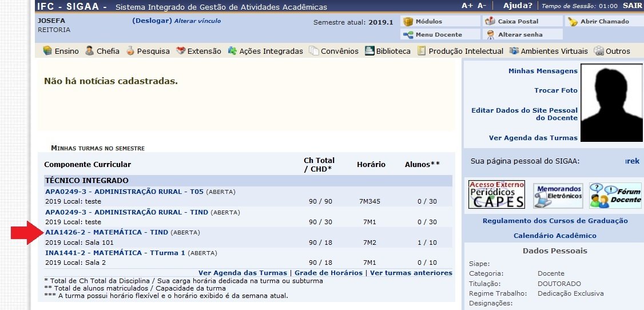Click the Ensino books icon
The image size is (644, 310).
[x=47, y=51]
